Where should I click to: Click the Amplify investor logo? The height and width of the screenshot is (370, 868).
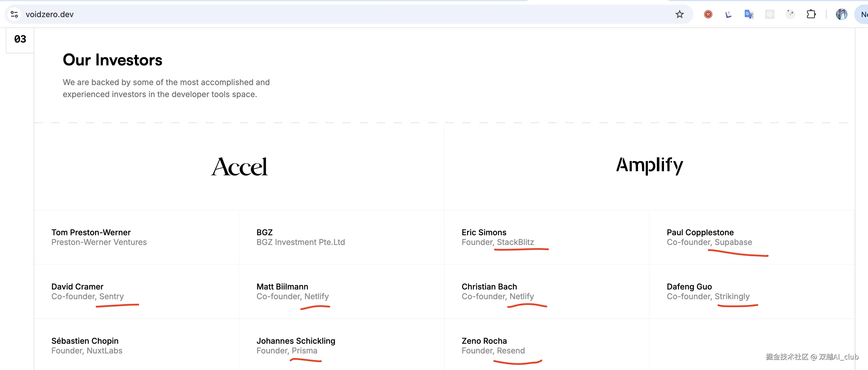click(x=649, y=165)
